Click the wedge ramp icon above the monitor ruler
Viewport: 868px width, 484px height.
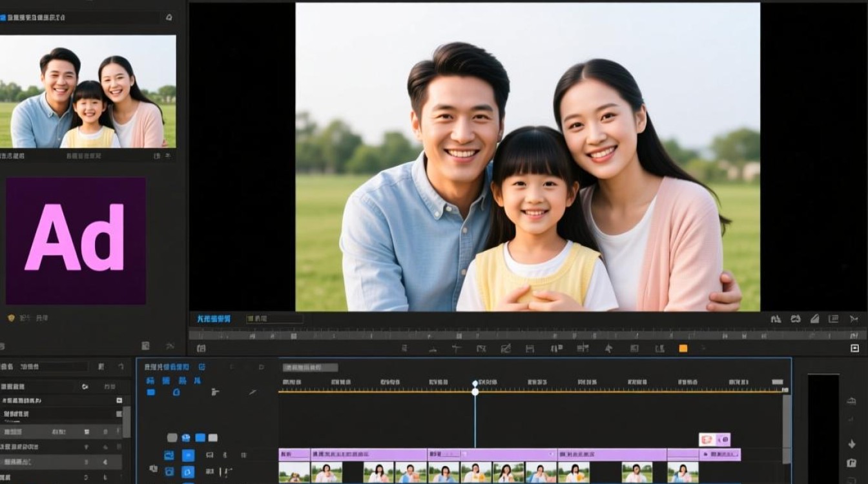click(815, 319)
